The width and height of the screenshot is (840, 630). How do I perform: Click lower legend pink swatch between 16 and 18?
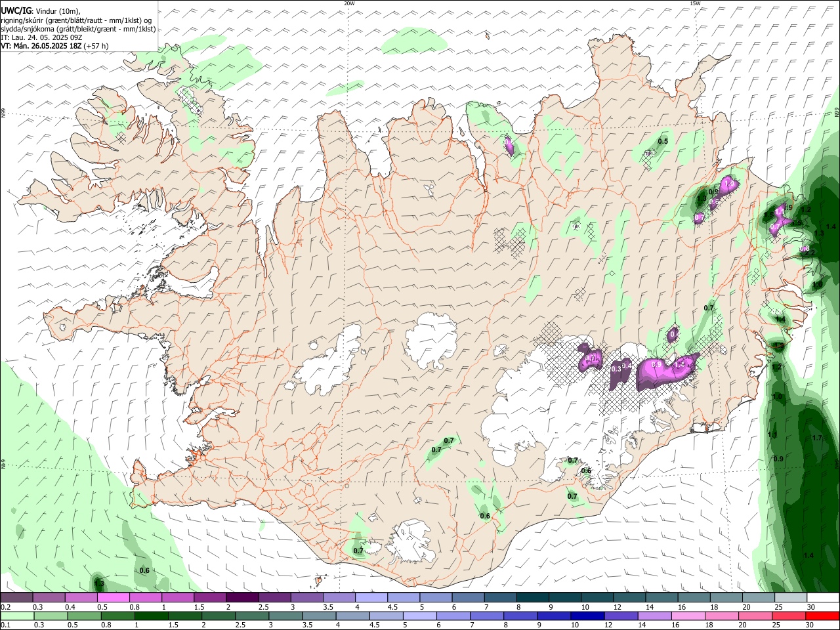(688, 616)
